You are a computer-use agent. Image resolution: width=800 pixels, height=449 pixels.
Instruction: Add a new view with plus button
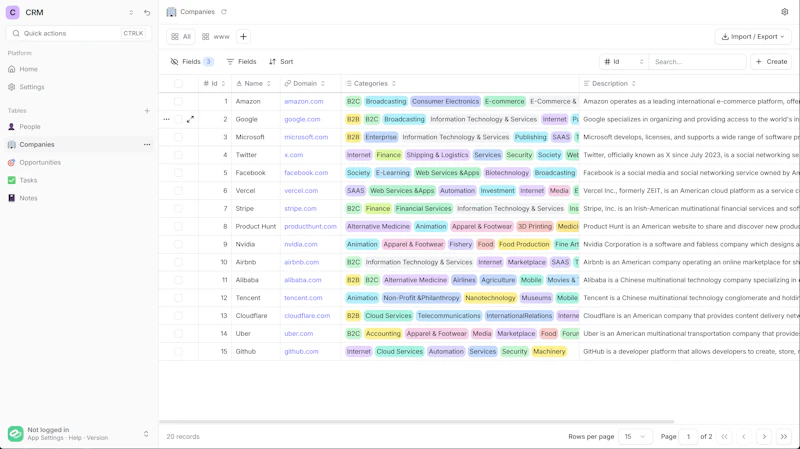pos(243,37)
